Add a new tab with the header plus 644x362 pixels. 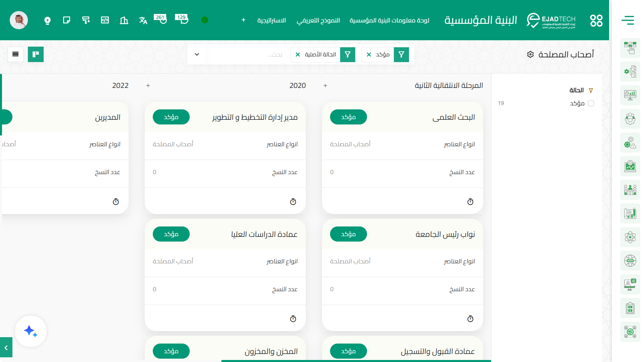click(243, 20)
